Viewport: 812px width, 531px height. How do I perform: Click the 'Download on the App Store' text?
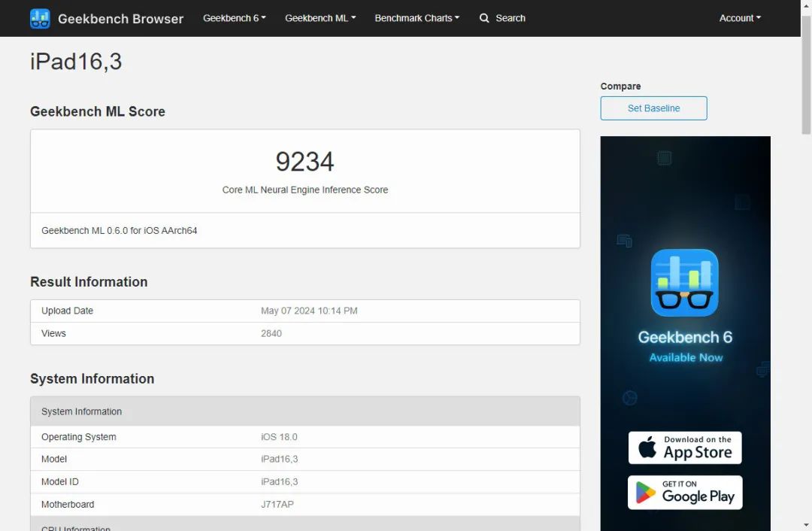697,448
